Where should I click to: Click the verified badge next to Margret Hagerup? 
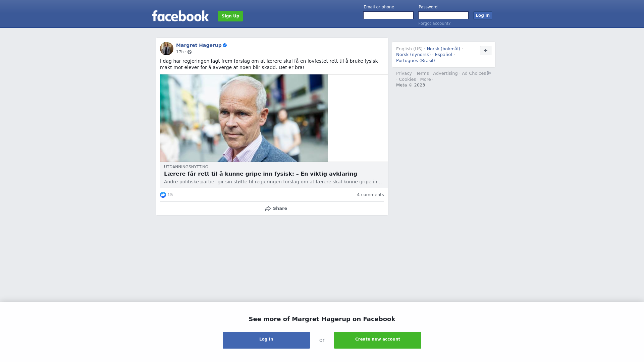[225, 45]
